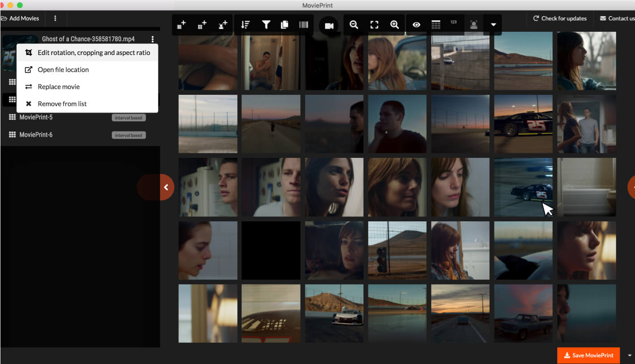Open the Contact us link
This screenshot has width=635, height=364.
617,18
